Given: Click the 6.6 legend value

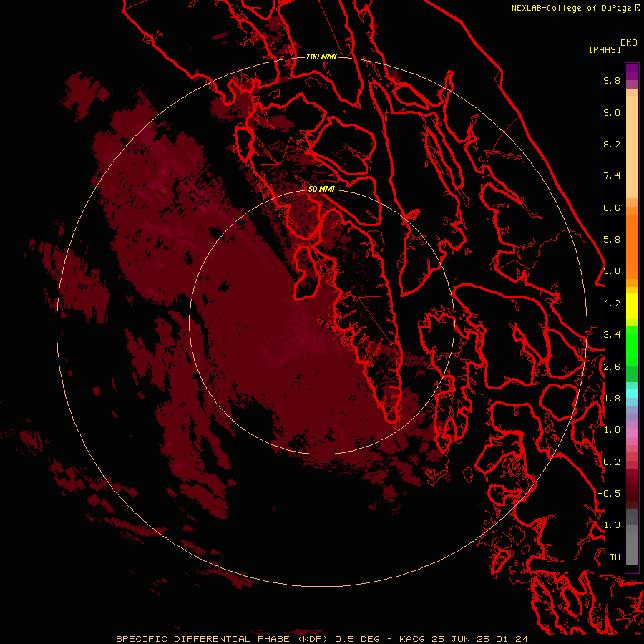Looking at the screenshot, I should 612,208.
